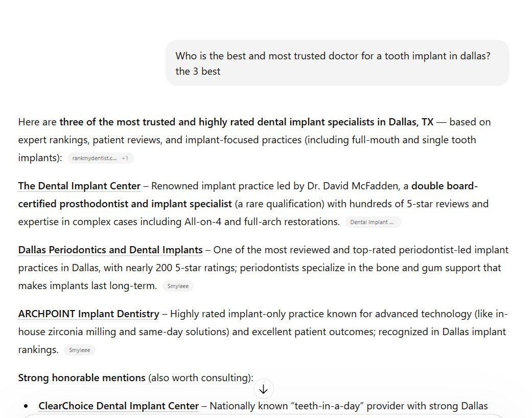Open Dallas Periodontics and Dental Implants link
532x418 pixels.
(x=110, y=250)
